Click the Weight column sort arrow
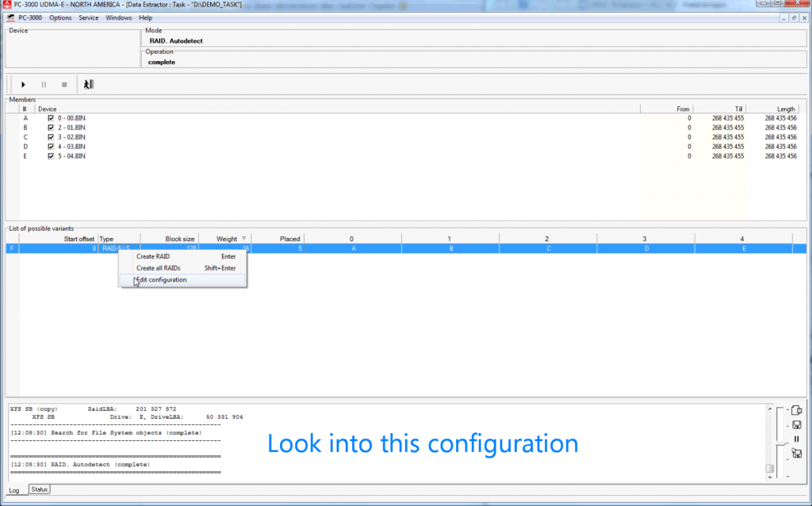Image resolution: width=812 pixels, height=506 pixels. pos(244,239)
